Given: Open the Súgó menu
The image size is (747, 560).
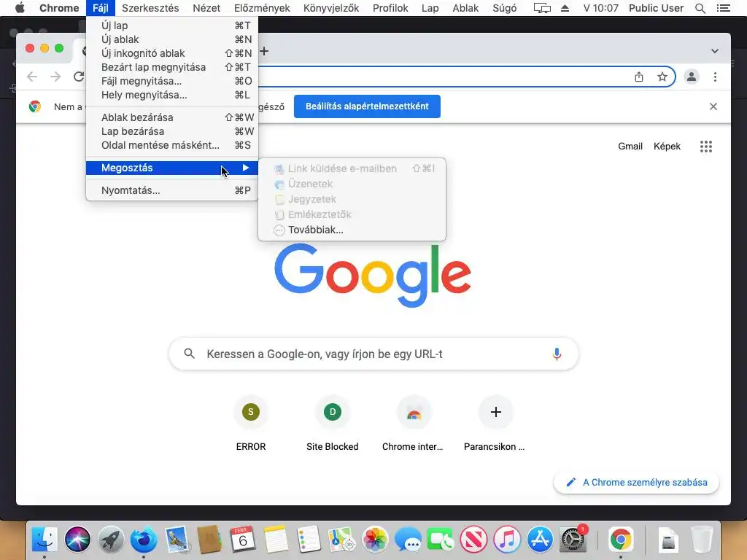Looking at the screenshot, I should pos(505,8).
